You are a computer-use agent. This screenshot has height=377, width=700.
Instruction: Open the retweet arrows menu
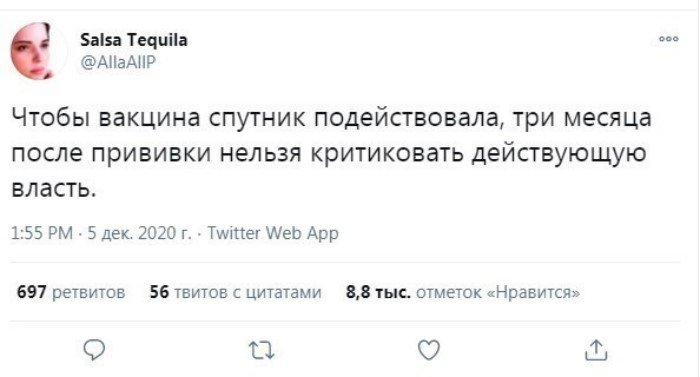pyautogui.click(x=262, y=351)
